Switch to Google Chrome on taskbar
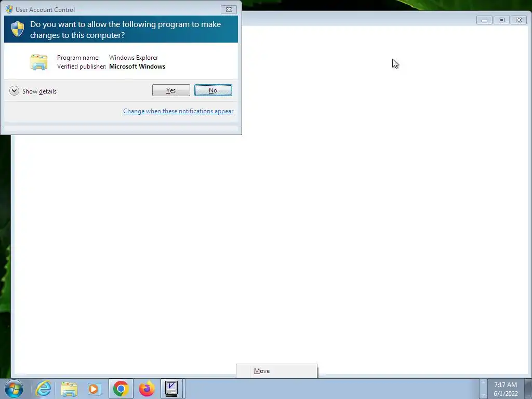 tap(121, 389)
